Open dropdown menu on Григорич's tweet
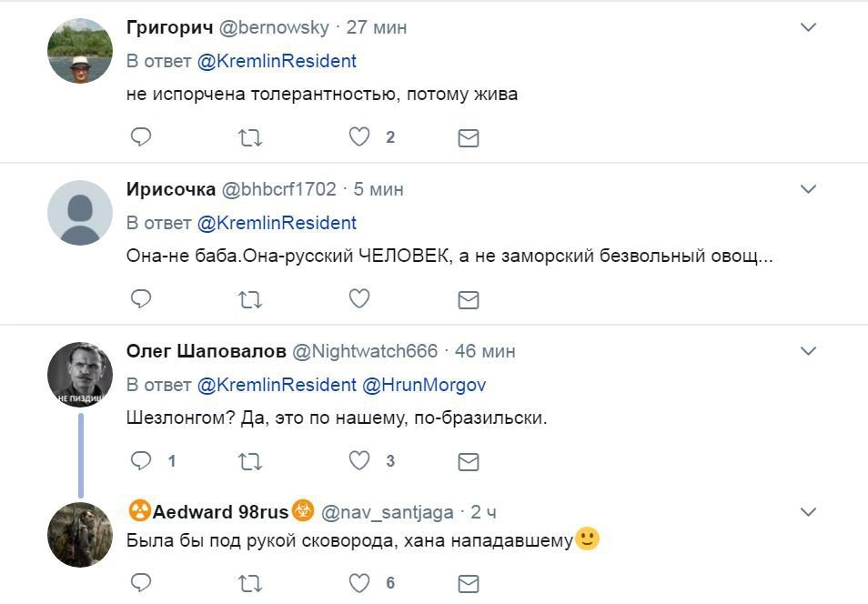This screenshot has height=604, width=868. [808, 28]
